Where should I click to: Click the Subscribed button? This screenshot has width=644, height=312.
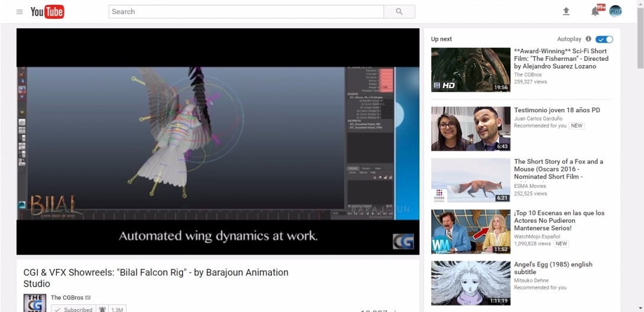point(73,310)
